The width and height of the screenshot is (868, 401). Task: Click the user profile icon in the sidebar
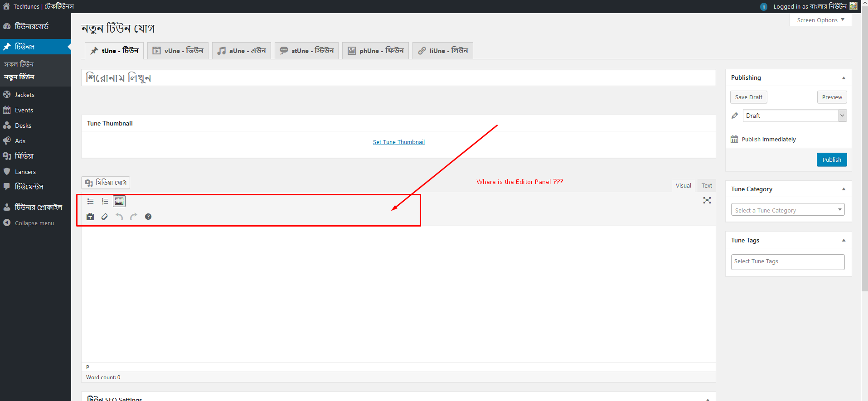click(7, 207)
